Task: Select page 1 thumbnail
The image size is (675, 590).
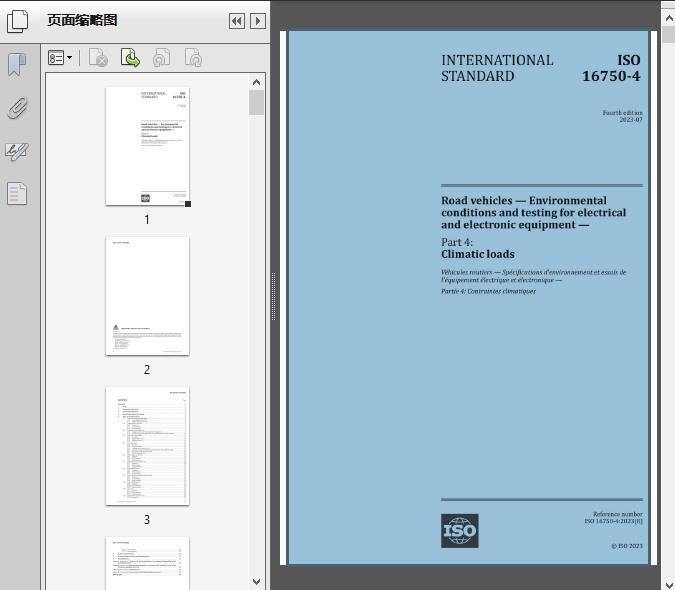Action: (x=147, y=146)
